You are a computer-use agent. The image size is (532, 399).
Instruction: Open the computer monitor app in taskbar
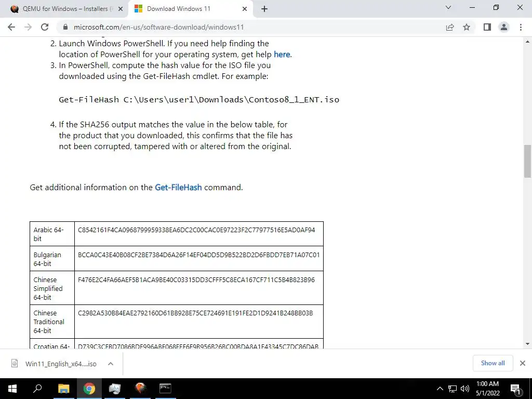pyautogui.click(x=115, y=389)
